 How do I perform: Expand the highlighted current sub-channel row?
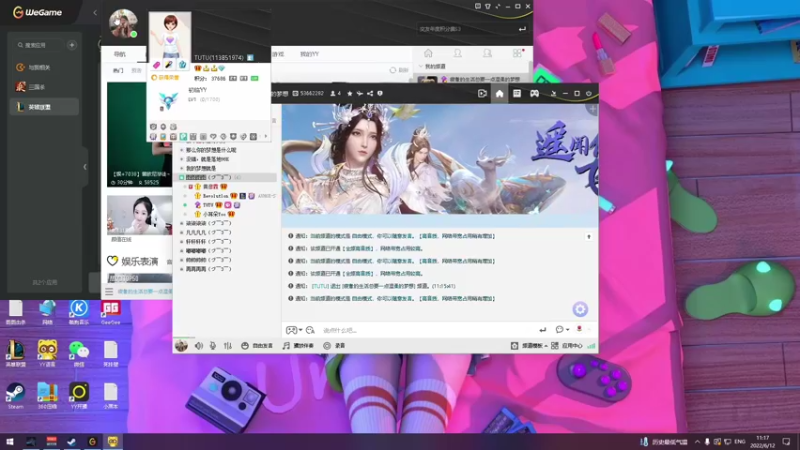point(181,178)
